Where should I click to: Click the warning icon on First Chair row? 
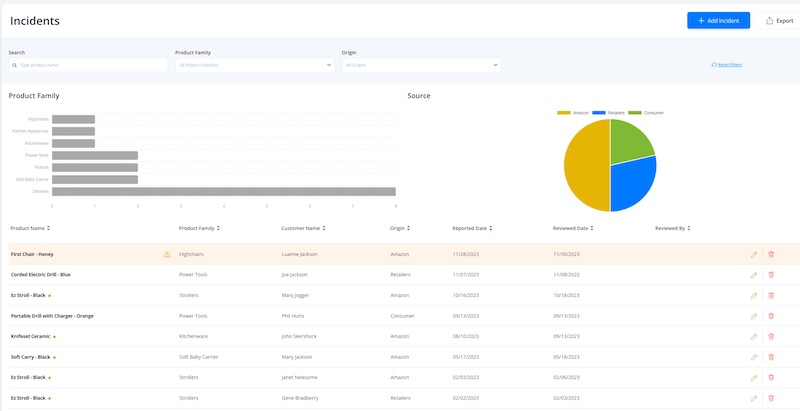167,254
